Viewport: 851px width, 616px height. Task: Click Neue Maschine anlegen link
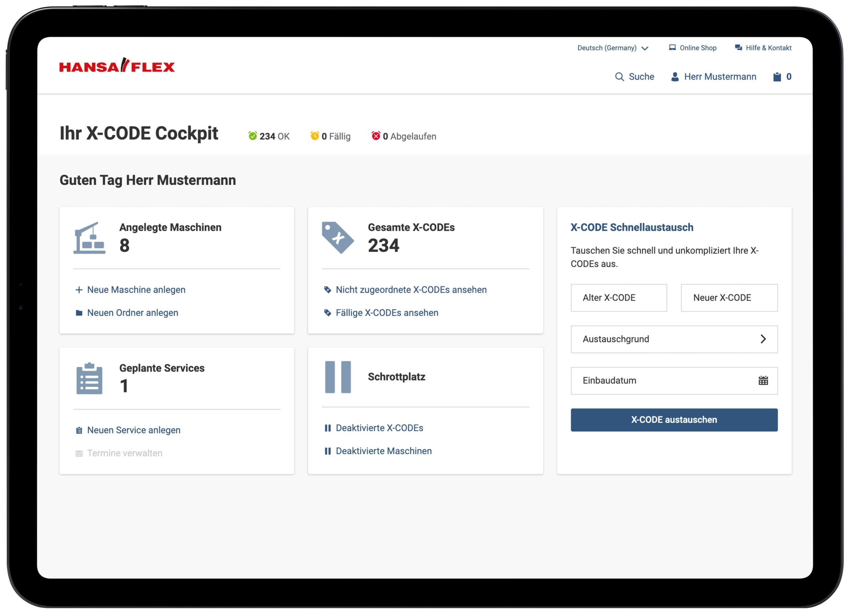tap(136, 290)
